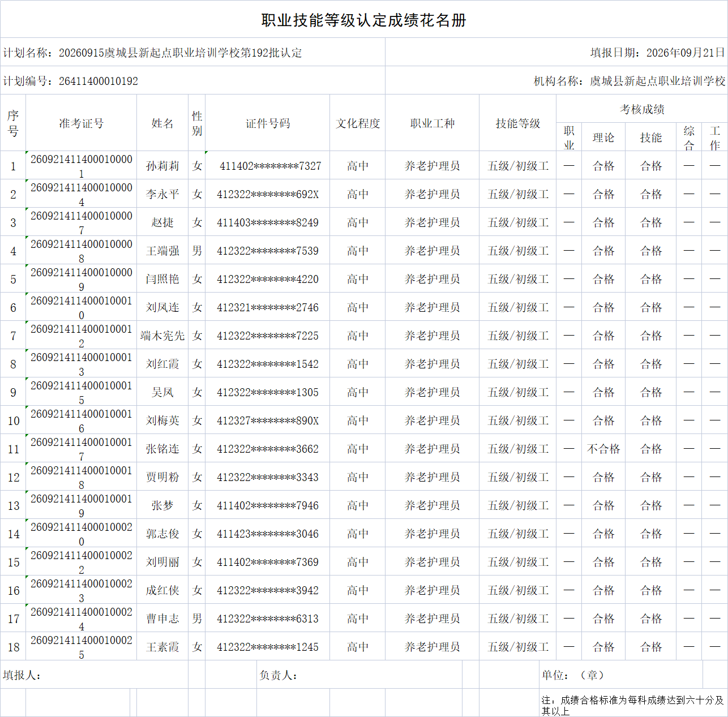The height and width of the screenshot is (717, 728).
Task: Select the name cell 张铭连
Action: pyautogui.click(x=162, y=449)
